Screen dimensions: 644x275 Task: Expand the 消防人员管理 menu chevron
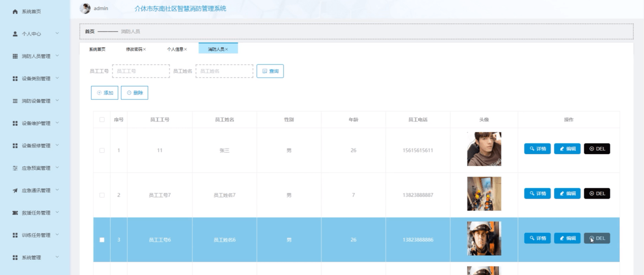tap(57, 56)
